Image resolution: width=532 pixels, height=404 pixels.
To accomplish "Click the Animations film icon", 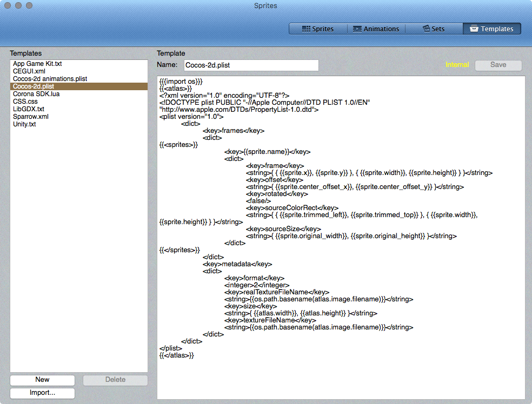I will coord(357,29).
